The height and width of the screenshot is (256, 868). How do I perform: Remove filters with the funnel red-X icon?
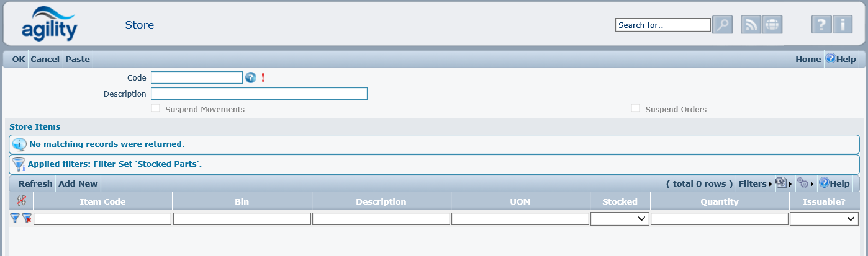coord(27,218)
